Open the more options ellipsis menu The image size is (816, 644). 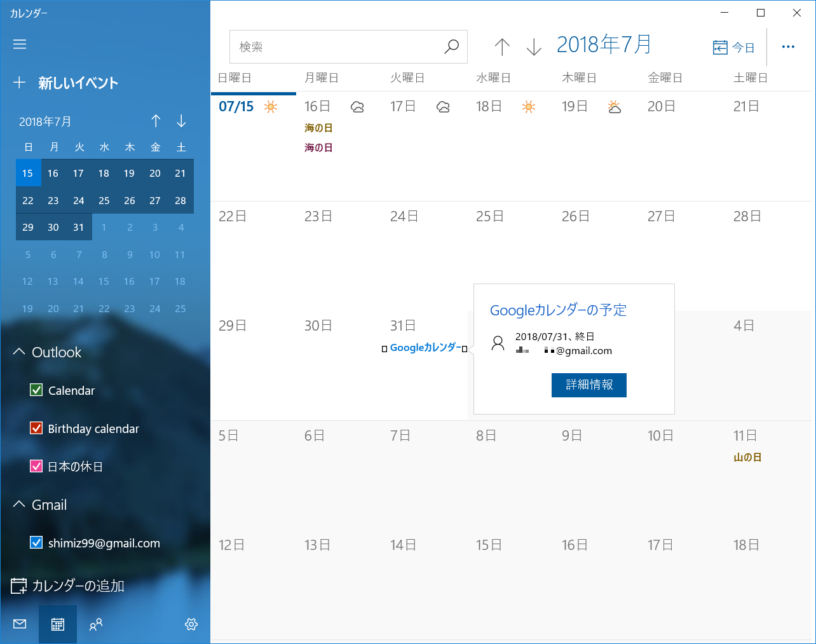[788, 46]
